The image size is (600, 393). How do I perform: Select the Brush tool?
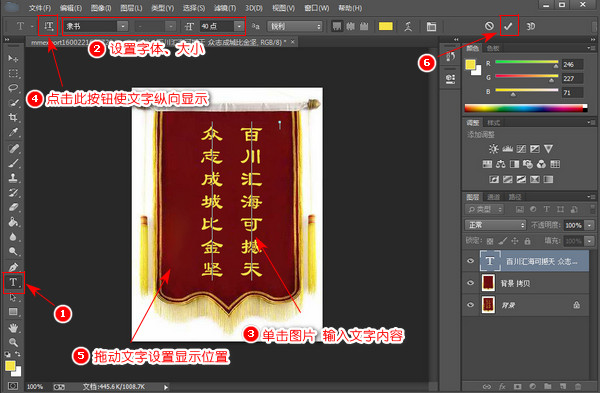[13, 163]
